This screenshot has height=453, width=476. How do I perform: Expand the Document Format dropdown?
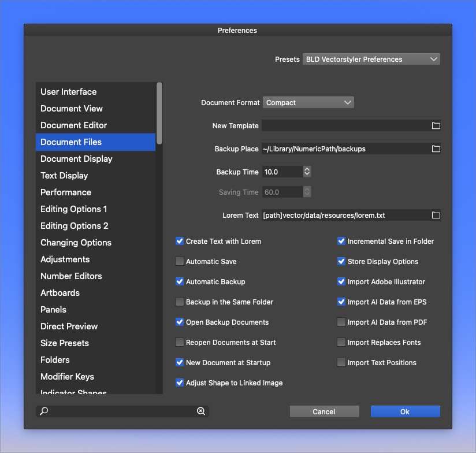[308, 103]
